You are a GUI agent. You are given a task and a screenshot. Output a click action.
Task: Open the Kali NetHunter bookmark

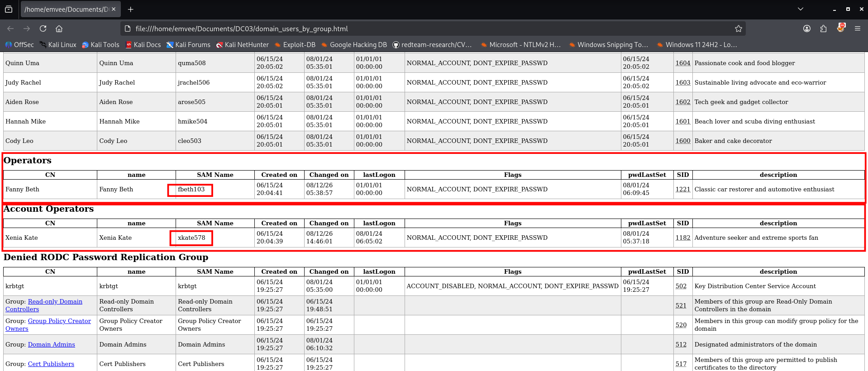tap(242, 45)
